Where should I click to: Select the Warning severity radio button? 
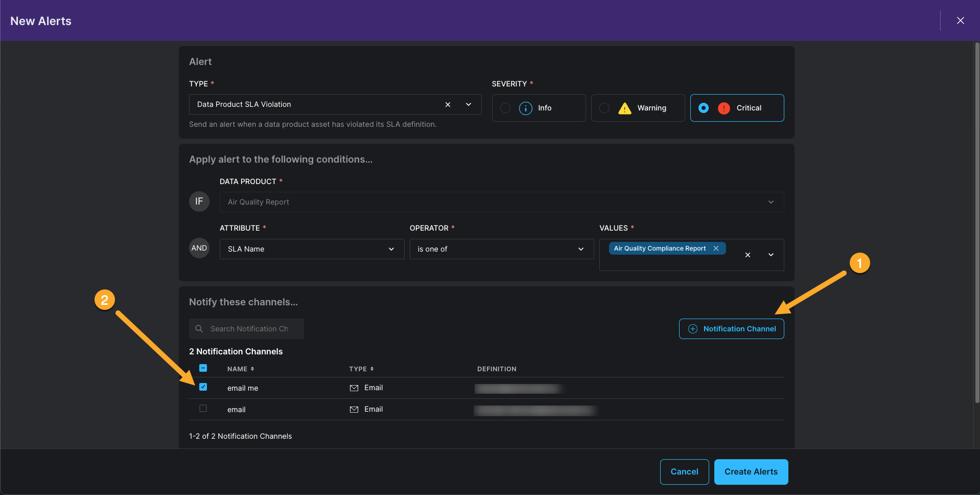(x=604, y=108)
